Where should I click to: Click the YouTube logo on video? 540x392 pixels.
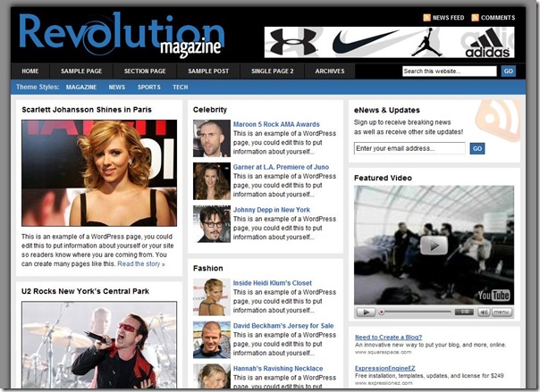pos(494,296)
